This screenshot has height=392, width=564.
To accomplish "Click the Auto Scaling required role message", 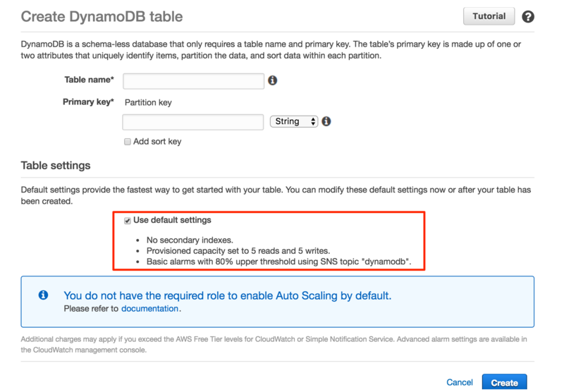I will click(x=227, y=295).
